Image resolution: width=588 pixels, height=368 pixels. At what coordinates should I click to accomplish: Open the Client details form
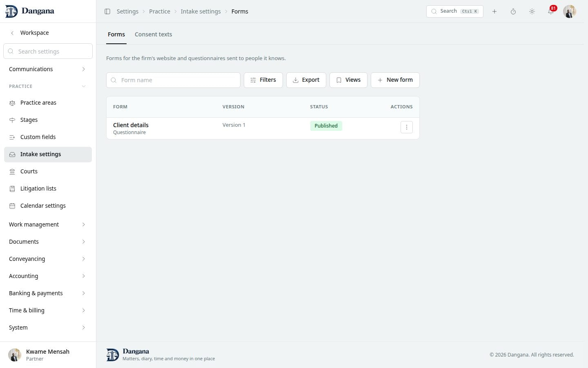coord(131,125)
